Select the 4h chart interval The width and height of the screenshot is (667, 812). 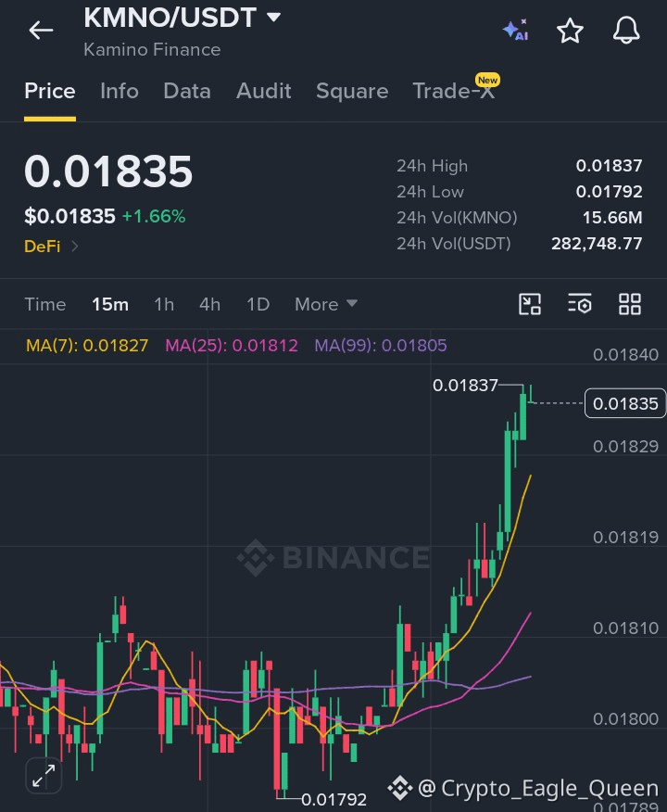pyautogui.click(x=209, y=304)
